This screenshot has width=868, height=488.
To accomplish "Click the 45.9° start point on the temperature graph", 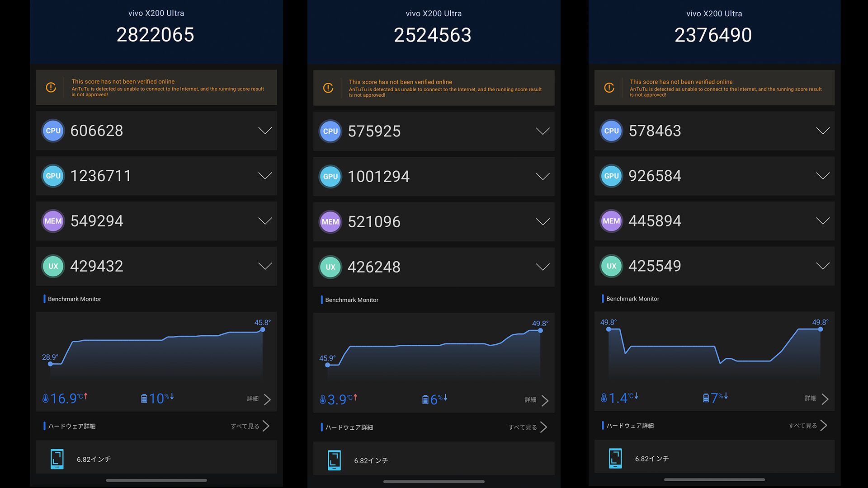I will 327,365.
